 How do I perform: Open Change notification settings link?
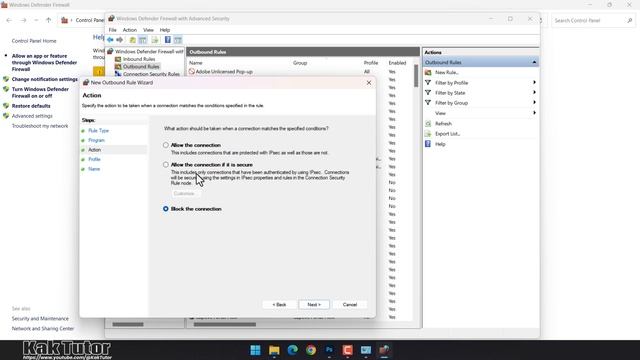44,79
